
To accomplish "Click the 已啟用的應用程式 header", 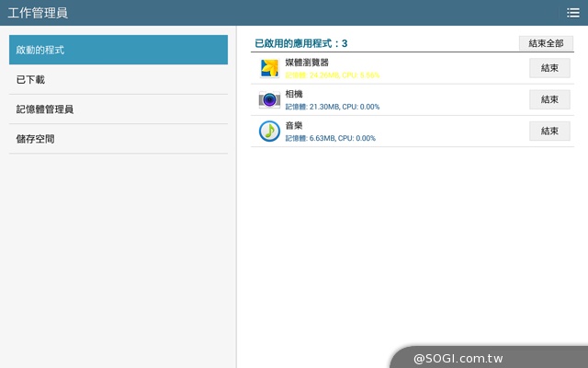I will 300,43.
